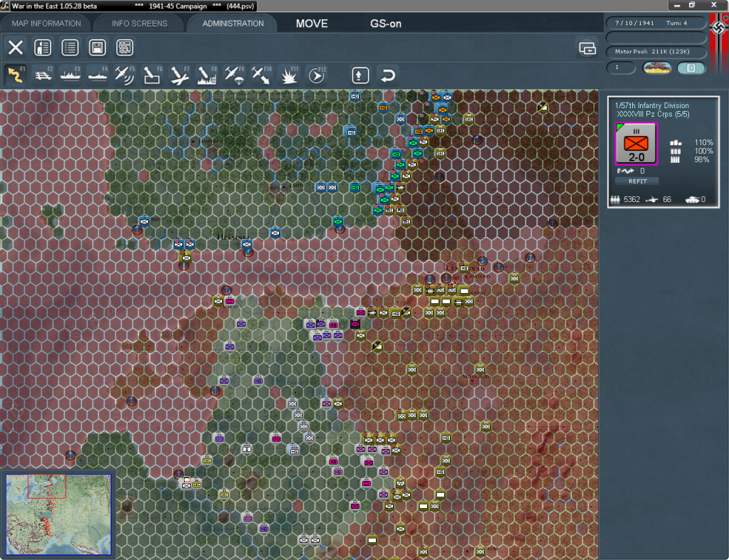This screenshot has width=729, height=560.
Task: Click the 110% value in unit panel
Action: click(703, 142)
